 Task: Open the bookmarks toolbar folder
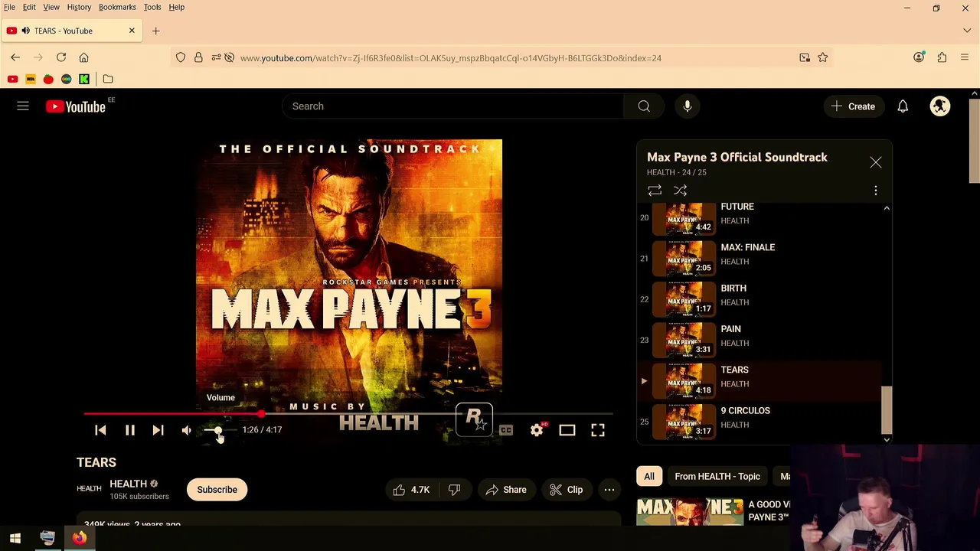(108, 79)
